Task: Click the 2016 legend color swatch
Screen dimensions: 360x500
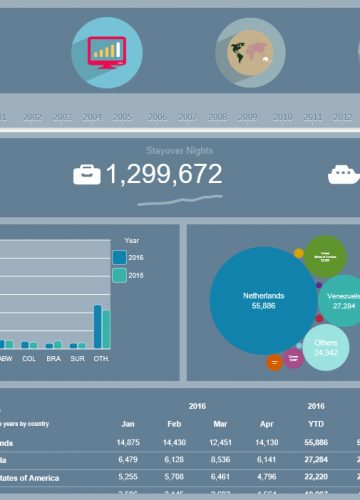Action: tap(119, 257)
